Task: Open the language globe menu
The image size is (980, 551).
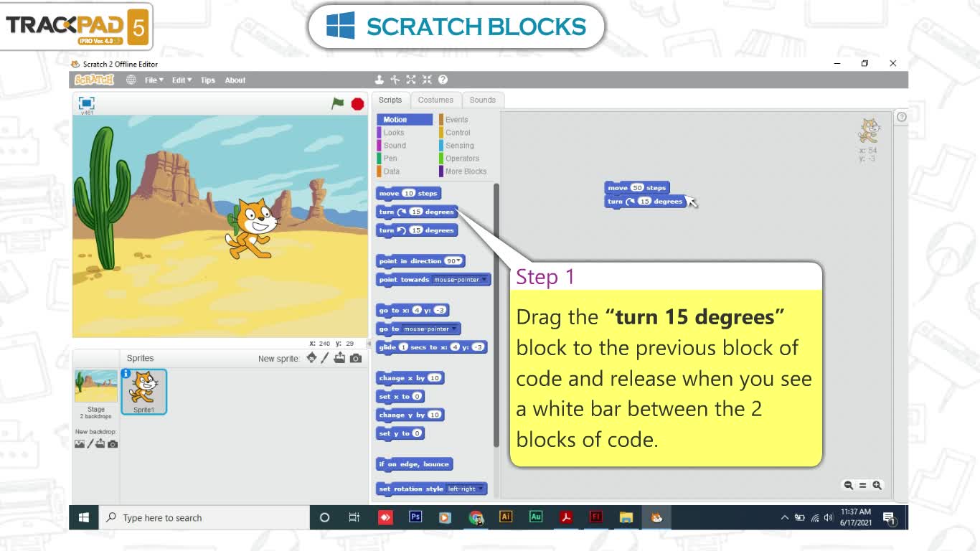Action: tap(131, 80)
